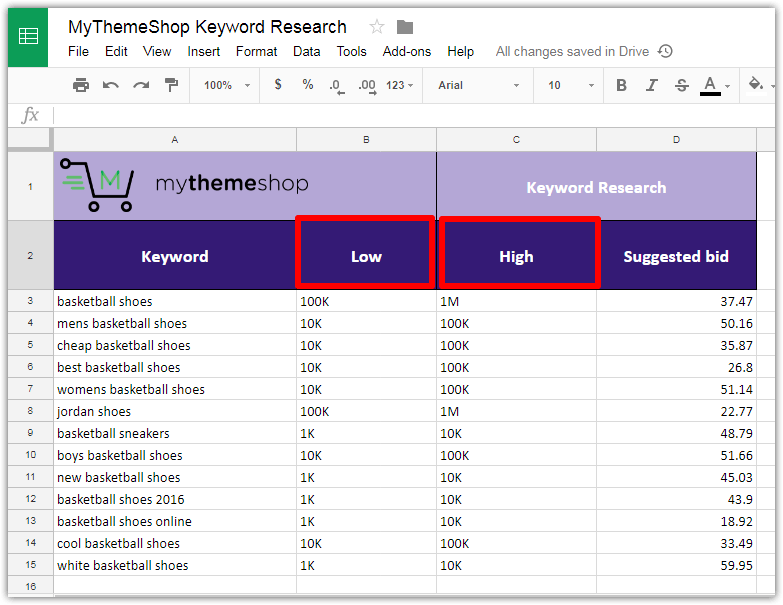This screenshot has height=605, width=783.
Task: Click the Print icon
Action: coord(81,85)
